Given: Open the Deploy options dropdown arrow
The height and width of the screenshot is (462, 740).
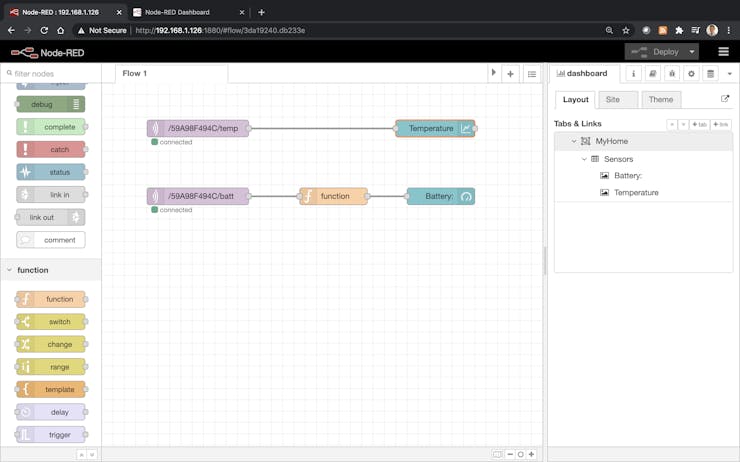Looking at the screenshot, I should tap(691, 52).
